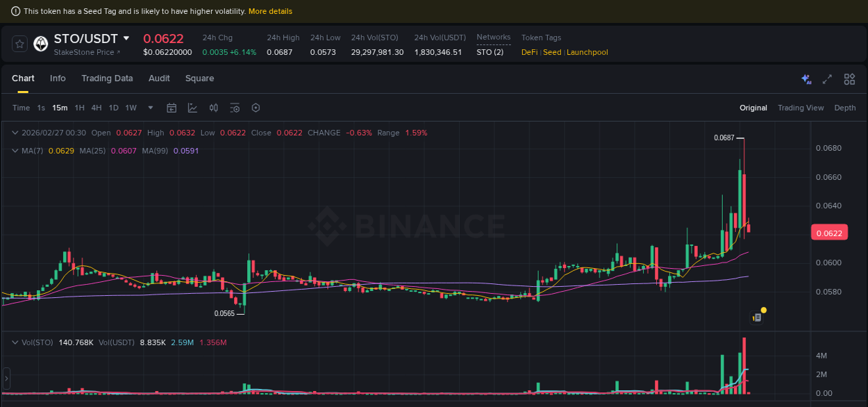Expand the chart to fullscreen

tap(826, 79)
